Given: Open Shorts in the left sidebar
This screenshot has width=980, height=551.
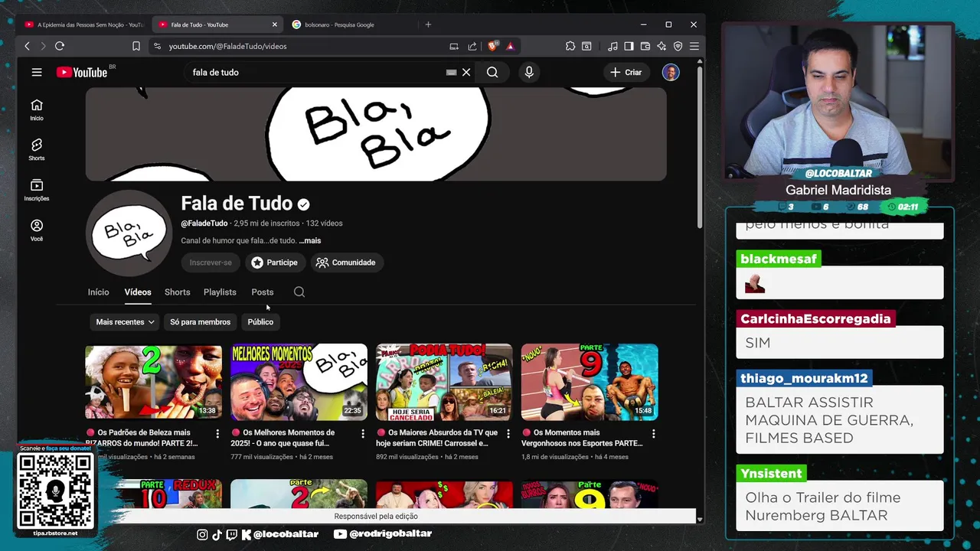Looking at the screenshot, I should click(37, 149).
